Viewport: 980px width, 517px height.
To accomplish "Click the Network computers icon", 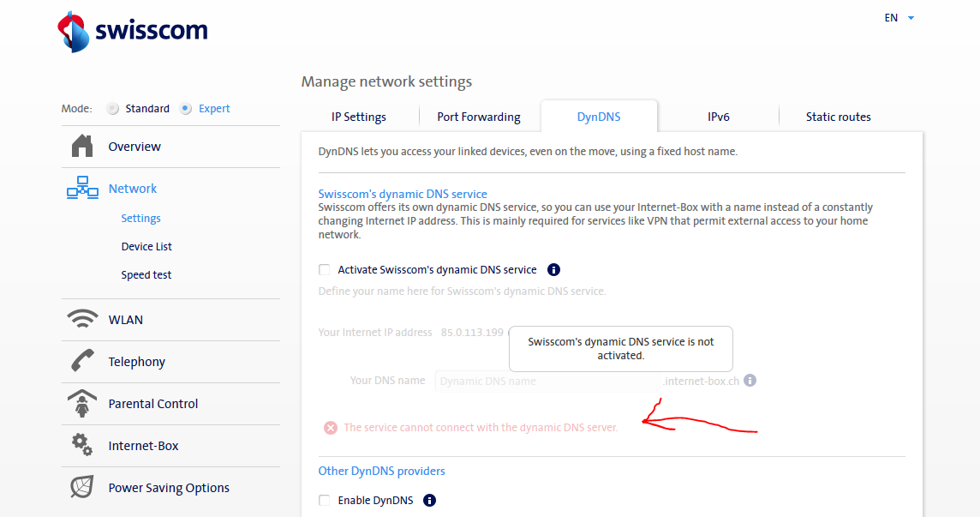I will [82, 189].
